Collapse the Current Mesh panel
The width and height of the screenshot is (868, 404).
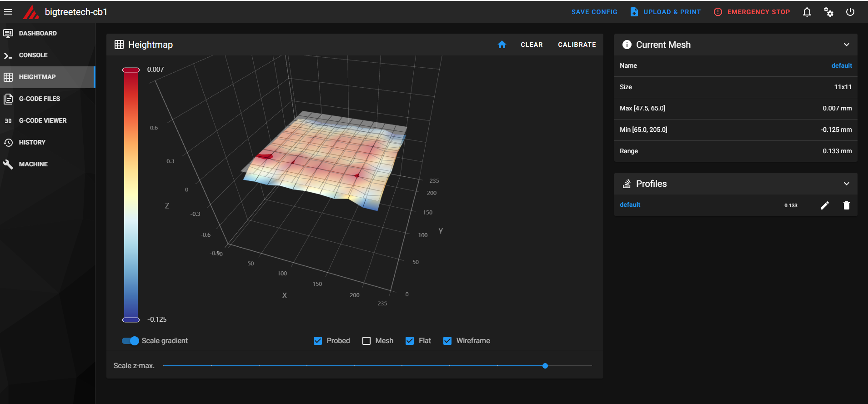pyautogui.click(x=847, y=45)
